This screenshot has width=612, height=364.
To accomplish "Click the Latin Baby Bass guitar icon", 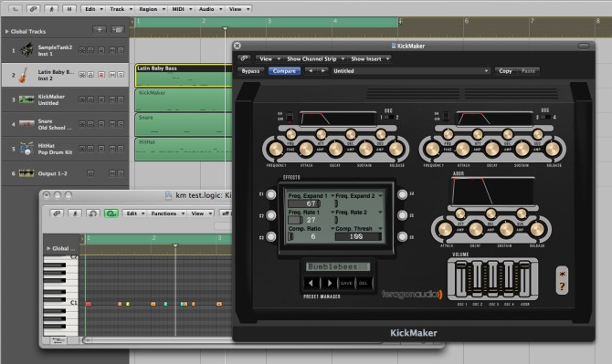I will tap(24, 75).
